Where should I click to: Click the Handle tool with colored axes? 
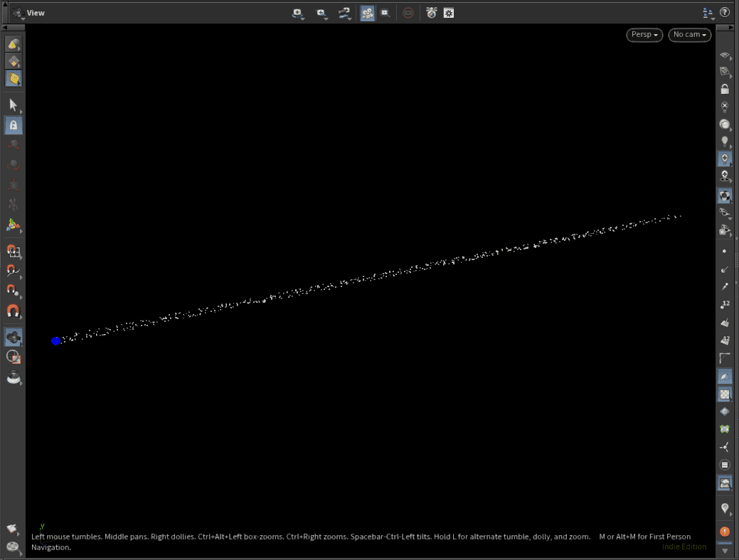[x=13, y=225]
